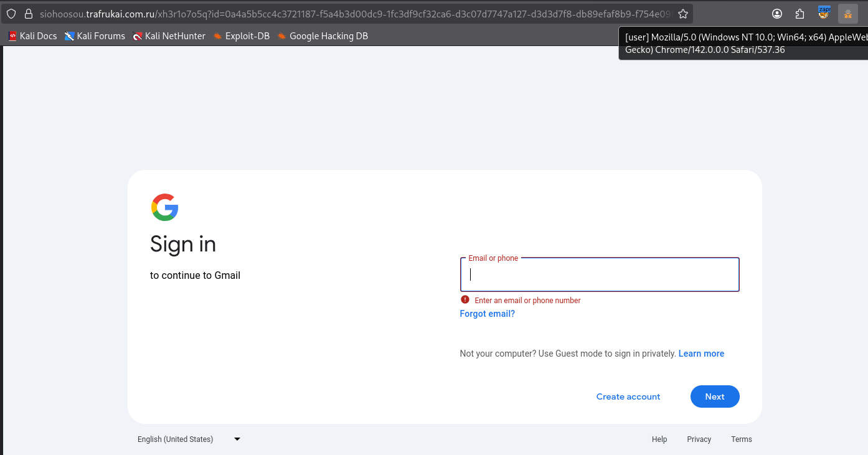The image size is (868, 455).
Task: Click the Google 'G' logo
Action: click(165, 207)
